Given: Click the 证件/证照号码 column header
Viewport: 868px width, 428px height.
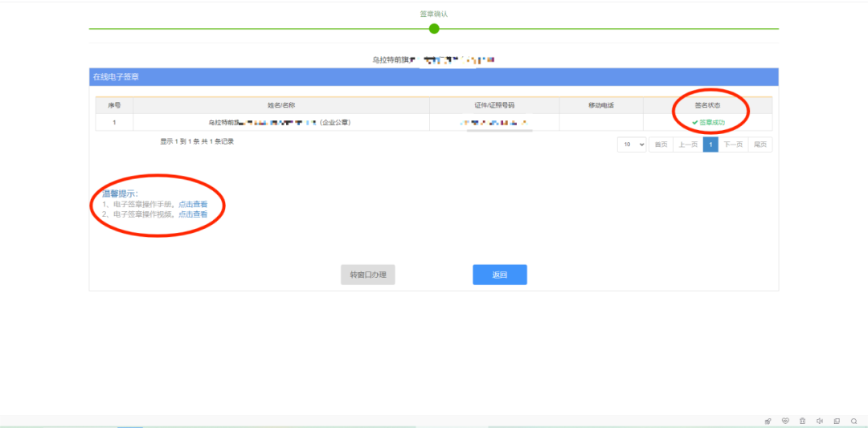Looking at the screenshot, I should (x=494, y=105).
